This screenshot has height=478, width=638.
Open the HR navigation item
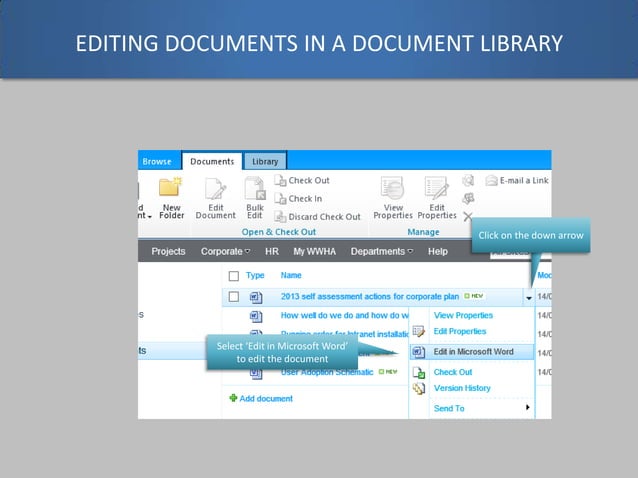(272, 251)
